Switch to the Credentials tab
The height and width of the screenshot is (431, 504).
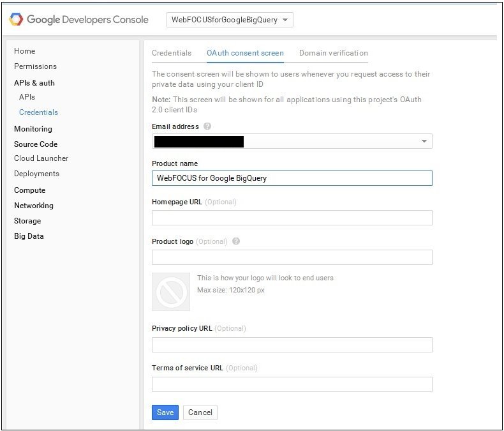(x=172, y=53)
